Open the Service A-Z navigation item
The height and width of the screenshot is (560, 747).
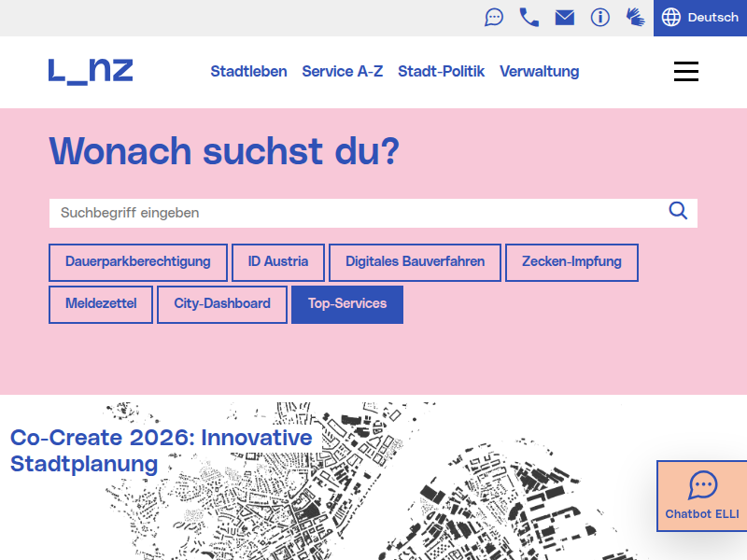[342, 72]
